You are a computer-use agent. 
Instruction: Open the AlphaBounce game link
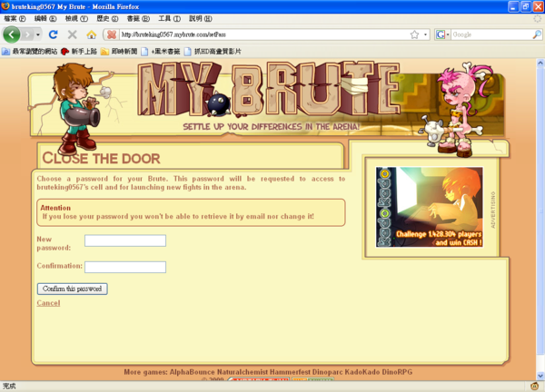pos(193,372)
